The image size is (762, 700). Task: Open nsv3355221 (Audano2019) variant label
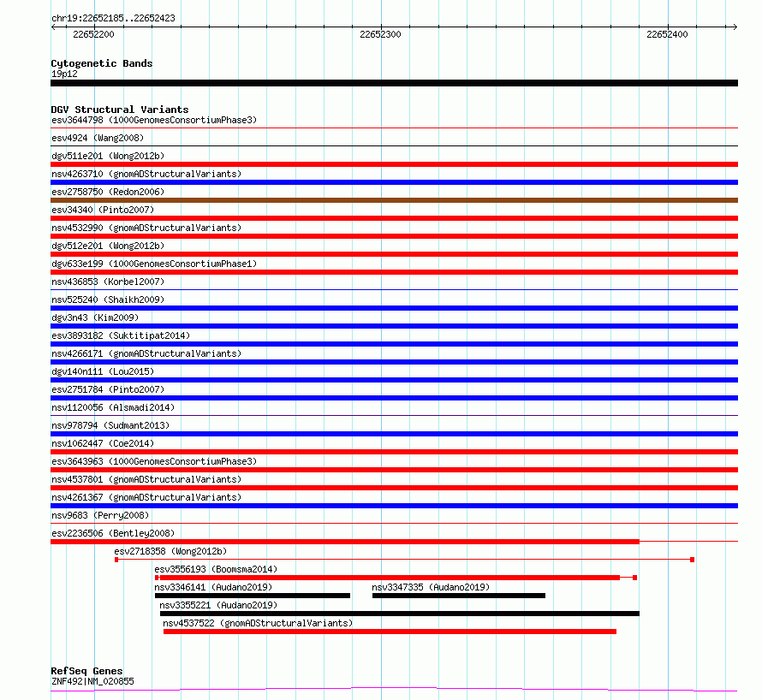click(218, 605)
